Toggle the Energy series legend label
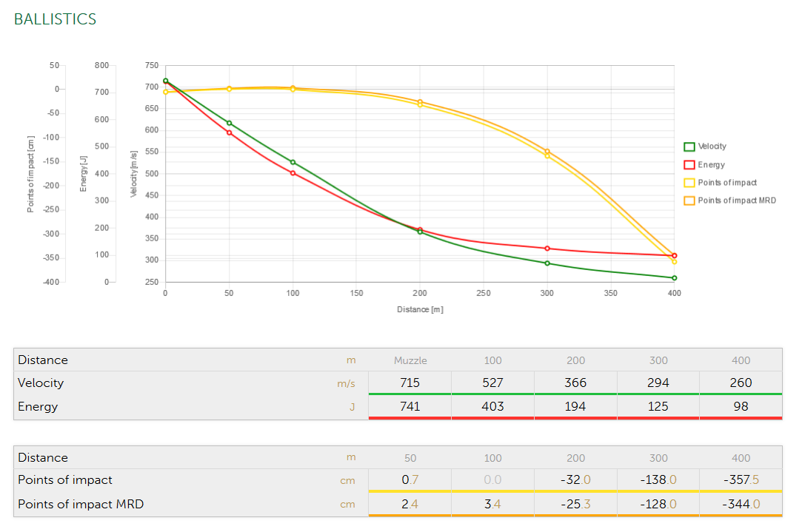 pos(711,165)
